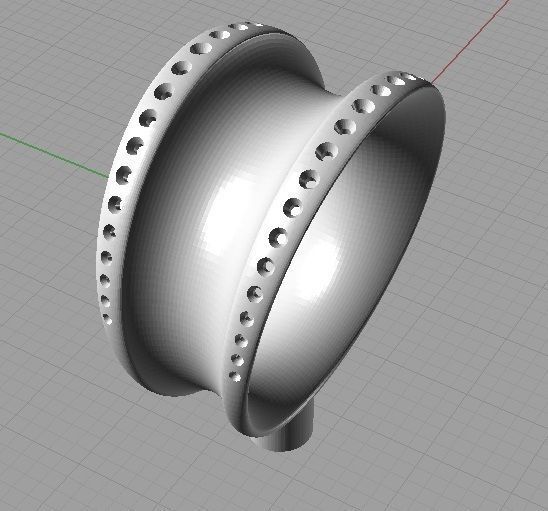Click the green Y-axis line
Viewport: 548px width, 511px height.
tap(54, 154)
